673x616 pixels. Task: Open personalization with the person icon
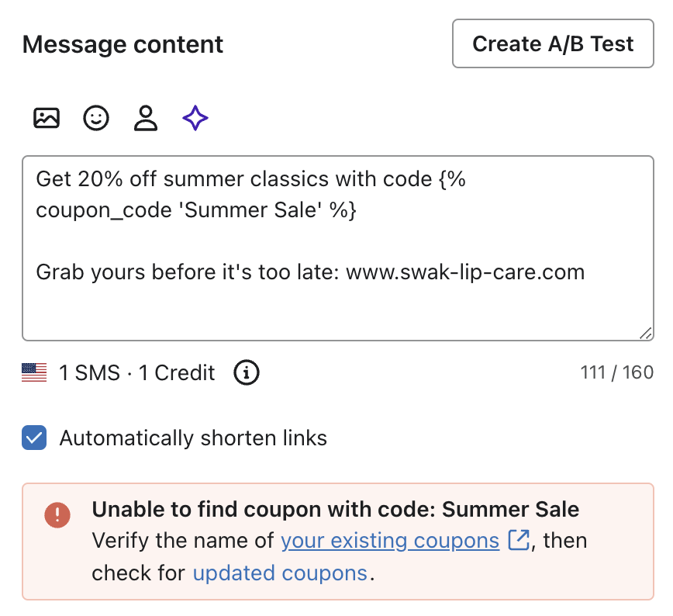click(x=145, y=118)
